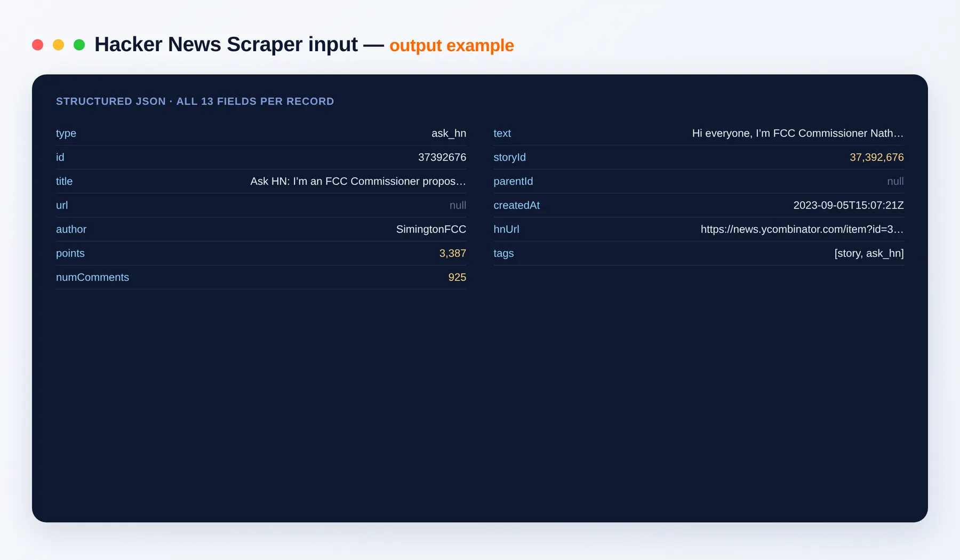Viewport: 960px width, 560px height.
Task: Click the orange 'output example' text
Action: (452, 46)
